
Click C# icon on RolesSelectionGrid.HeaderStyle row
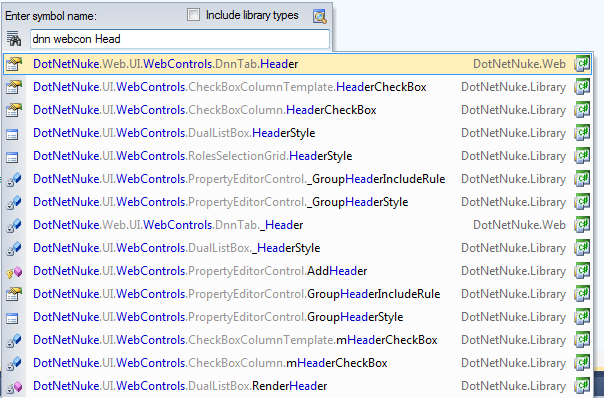coord(582,156)
